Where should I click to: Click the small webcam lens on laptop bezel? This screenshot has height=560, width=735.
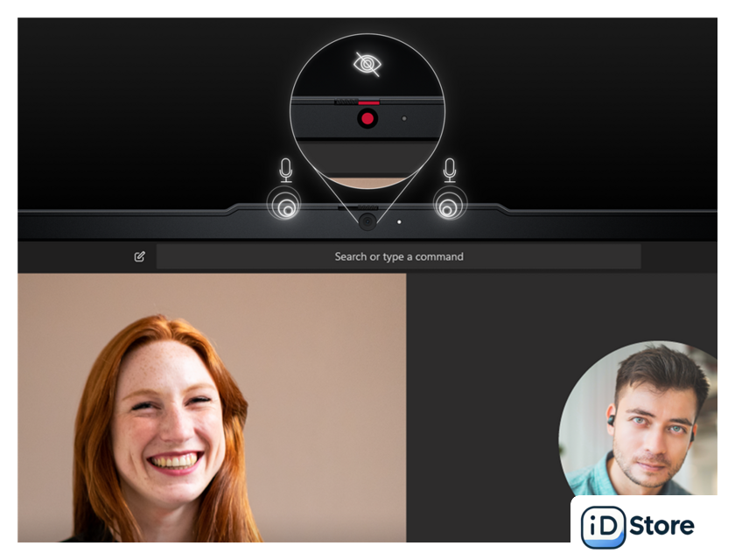[367, 221]
